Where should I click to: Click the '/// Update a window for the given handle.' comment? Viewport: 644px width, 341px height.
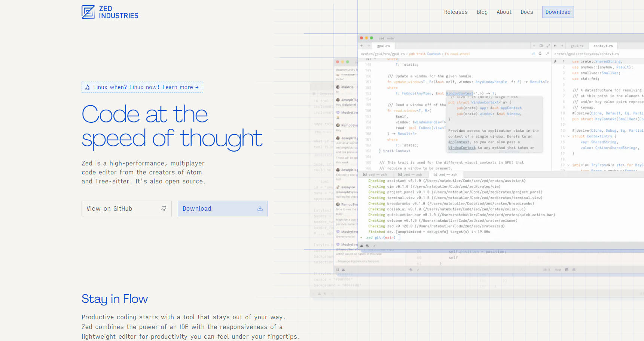430,76
